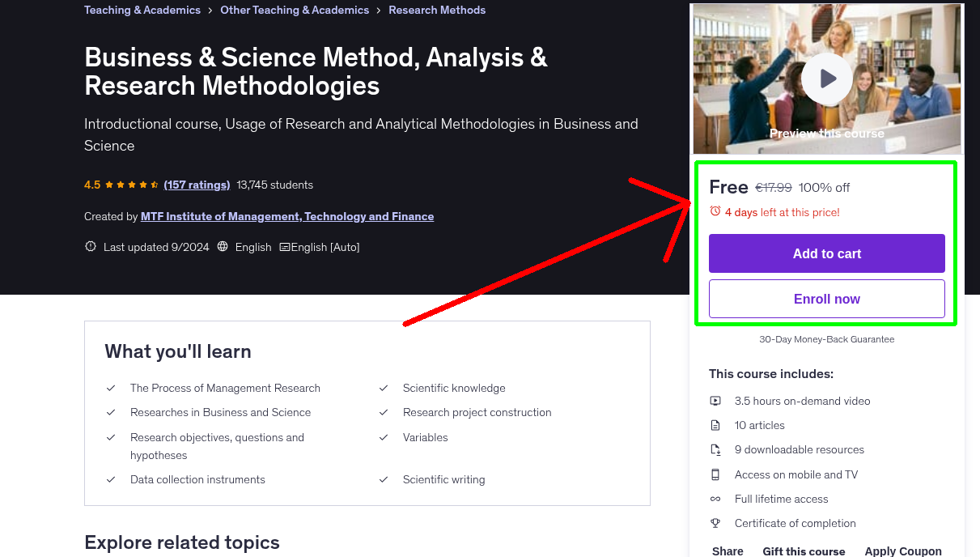The height and width of the screenshot is (557, 980).
Task: Click the certificate of completion trophy icon
Action: (715, 523)
